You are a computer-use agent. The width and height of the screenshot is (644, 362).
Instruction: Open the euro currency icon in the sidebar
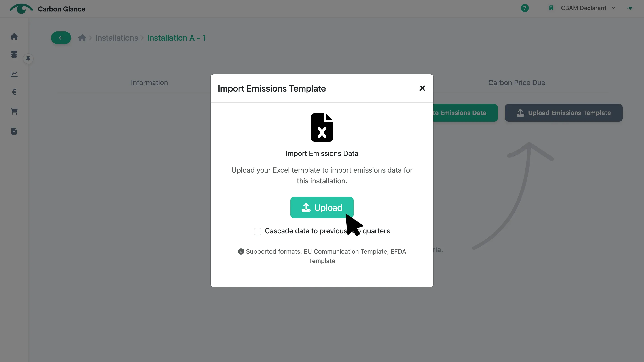click(x=14, y=92)
